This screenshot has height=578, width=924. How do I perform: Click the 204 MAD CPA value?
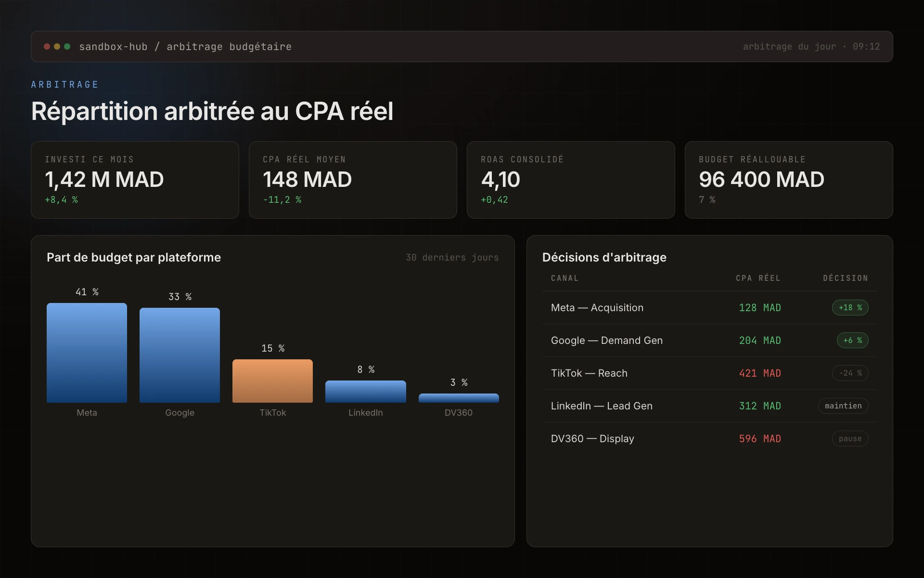point(760,341)
